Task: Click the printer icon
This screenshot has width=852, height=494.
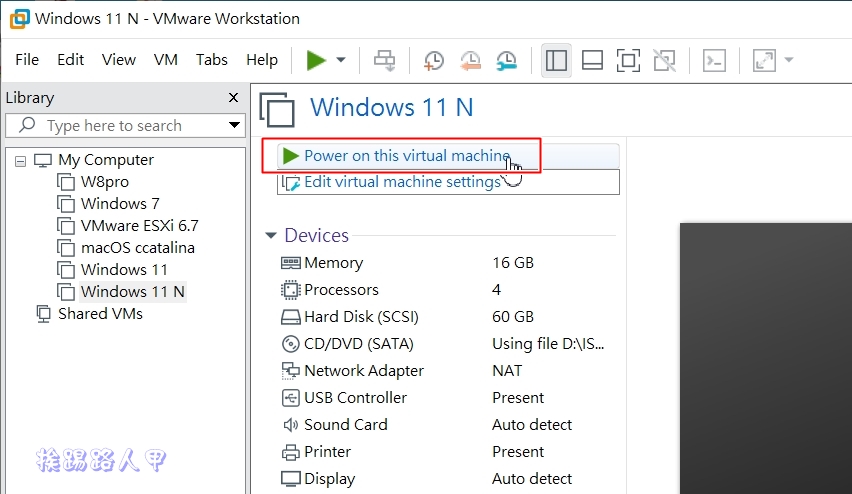Action: (291, 452)
